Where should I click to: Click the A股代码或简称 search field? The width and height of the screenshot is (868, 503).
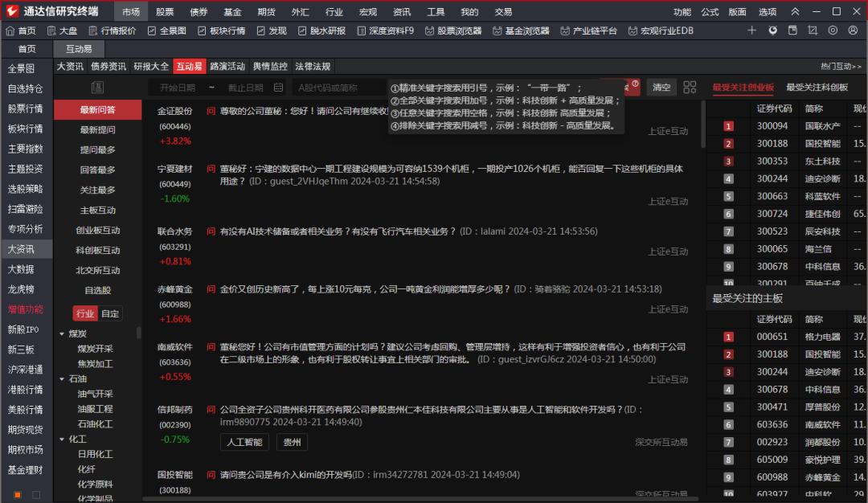tap(340, 88)
